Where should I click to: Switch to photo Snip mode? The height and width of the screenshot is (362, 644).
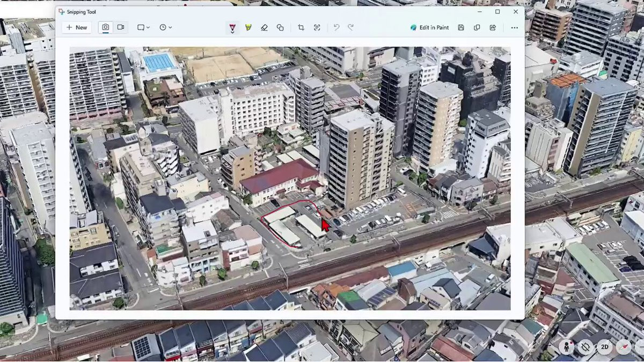pyautogui.click(x=106, y=27)
